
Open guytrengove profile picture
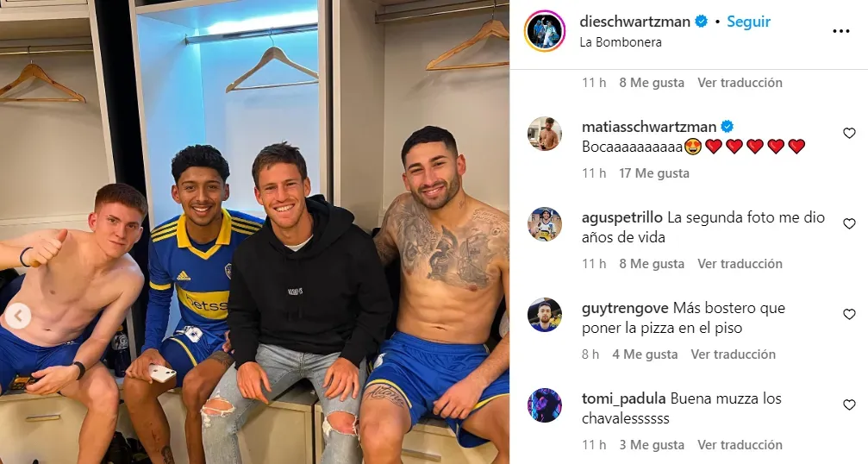coord(545,315)
